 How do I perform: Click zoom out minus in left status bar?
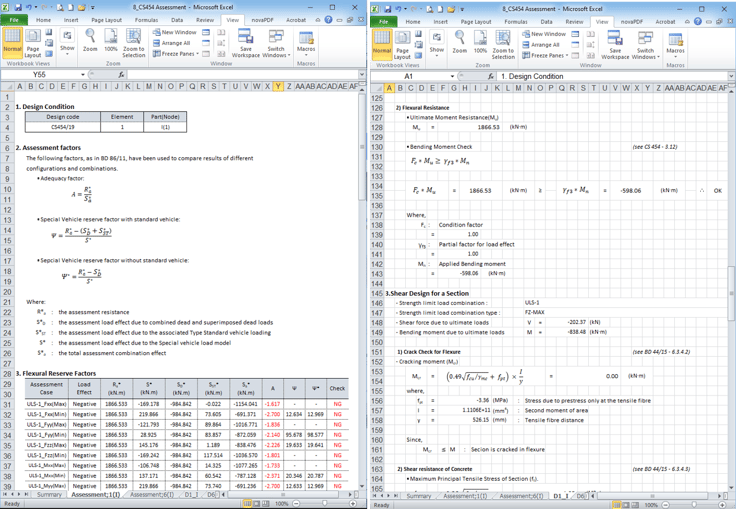pos(296,503)
